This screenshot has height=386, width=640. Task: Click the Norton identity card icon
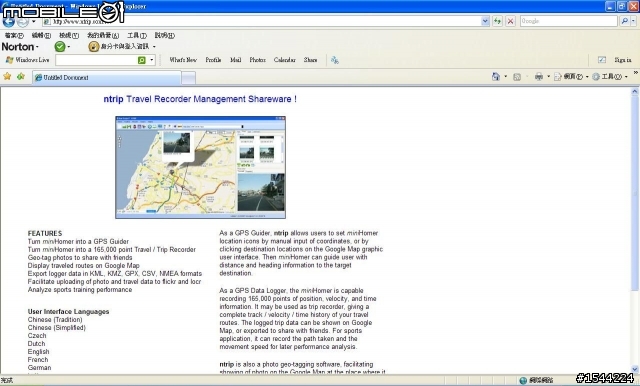93,47
